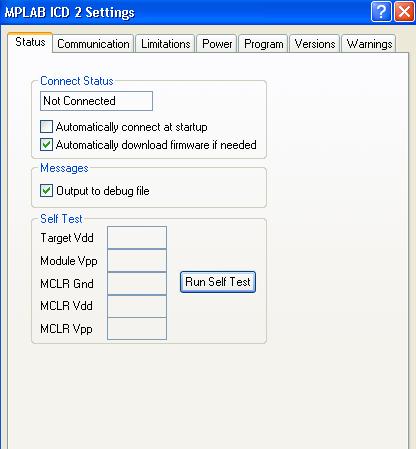Viewport: 416px width, 449px height.
Task: Select the Status tab
Action: (30, 42)
